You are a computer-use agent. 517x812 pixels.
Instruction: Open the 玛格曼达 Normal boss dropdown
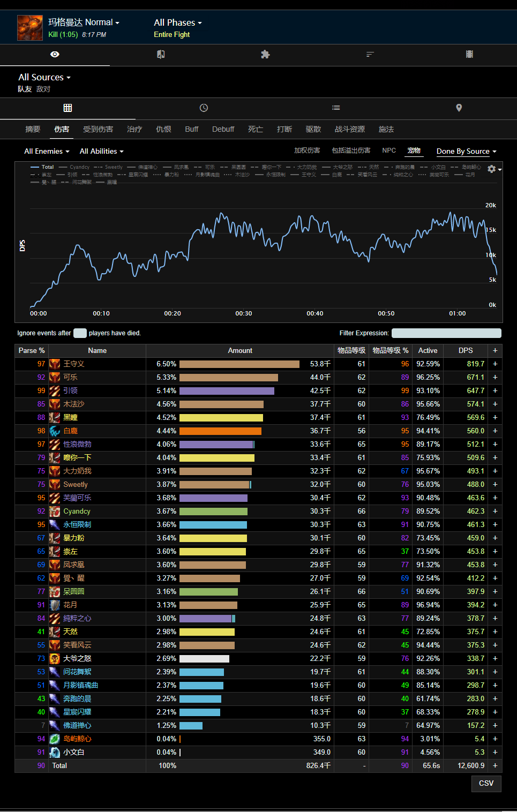click(x=84, y=22)
